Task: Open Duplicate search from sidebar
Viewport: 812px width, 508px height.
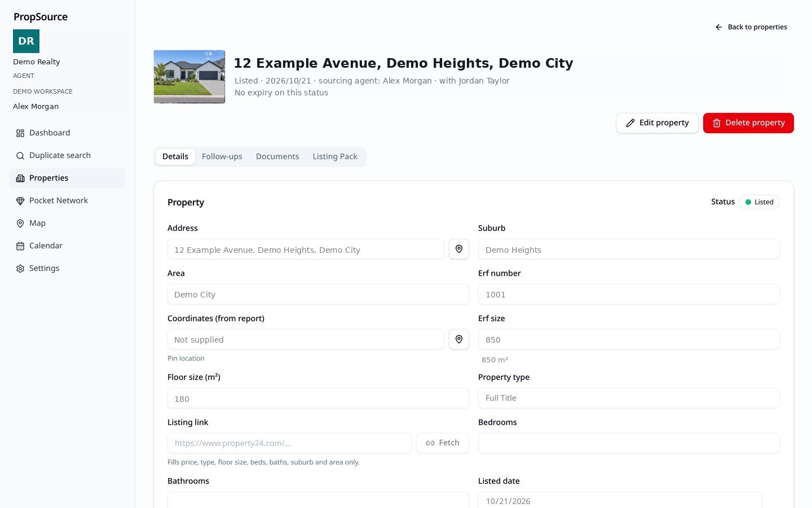Action: 67,156
